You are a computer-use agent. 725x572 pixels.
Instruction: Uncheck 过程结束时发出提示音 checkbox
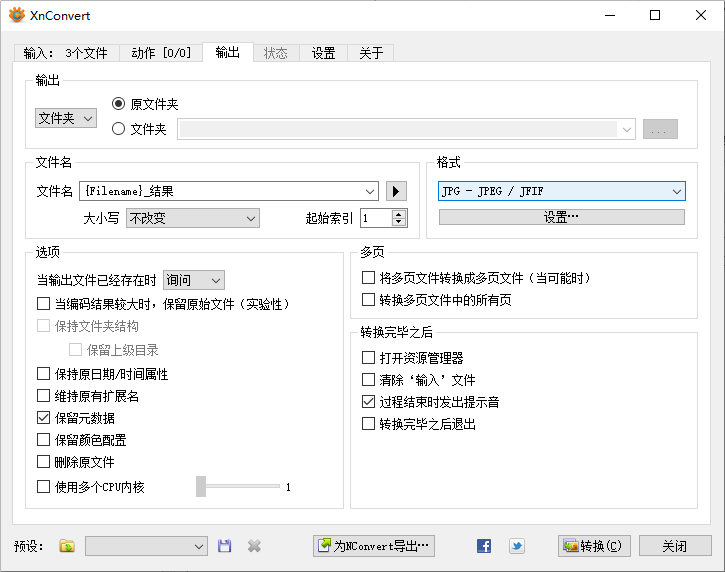click(369, 402)
